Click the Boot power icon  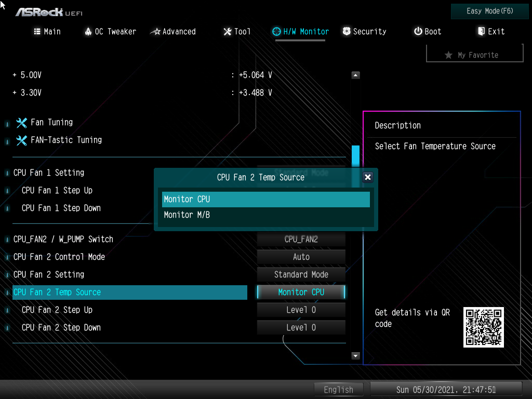point(418,32)
